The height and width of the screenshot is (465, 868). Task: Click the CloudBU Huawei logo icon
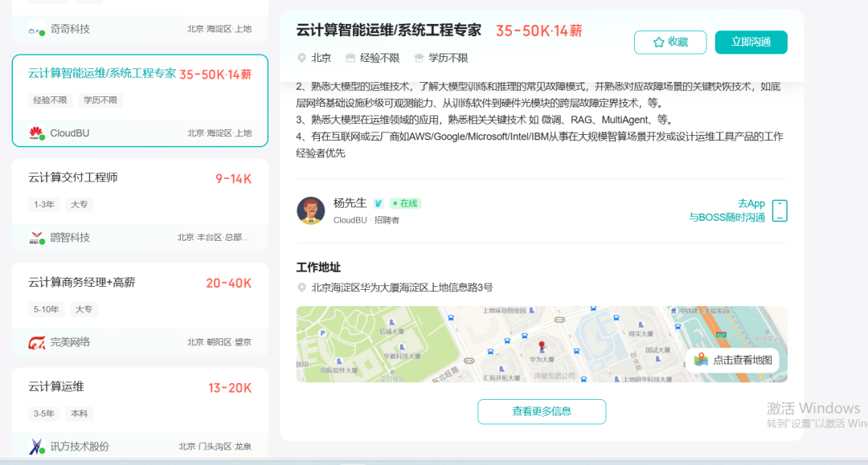point(36,133)
